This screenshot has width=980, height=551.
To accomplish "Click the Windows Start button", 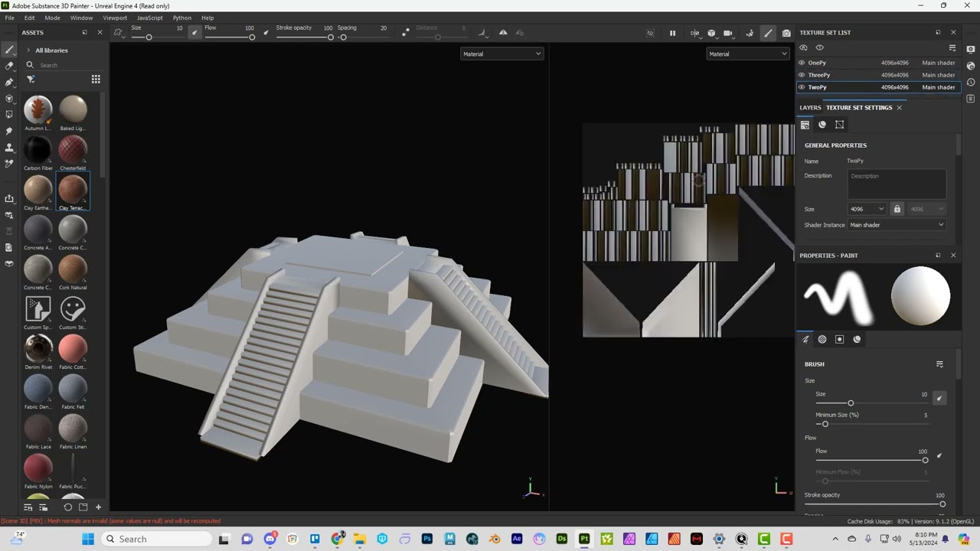I will coord(88,539).
